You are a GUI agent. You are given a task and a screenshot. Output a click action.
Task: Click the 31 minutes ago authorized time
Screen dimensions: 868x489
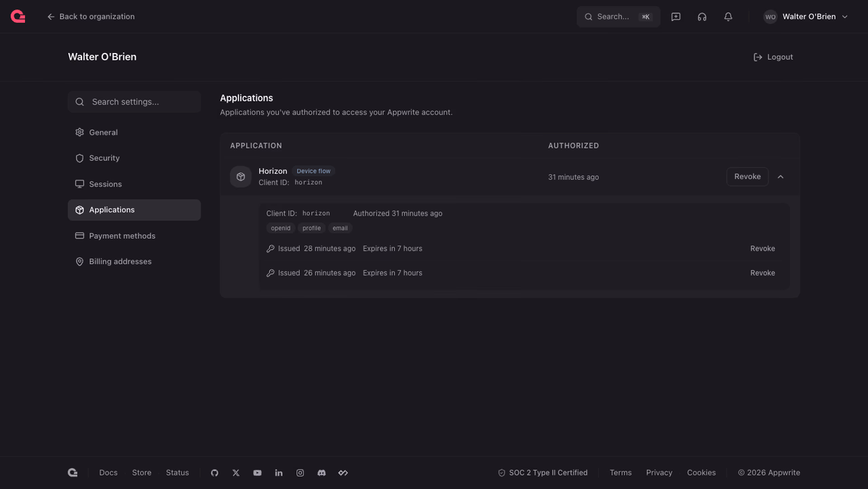click(574, 177)
